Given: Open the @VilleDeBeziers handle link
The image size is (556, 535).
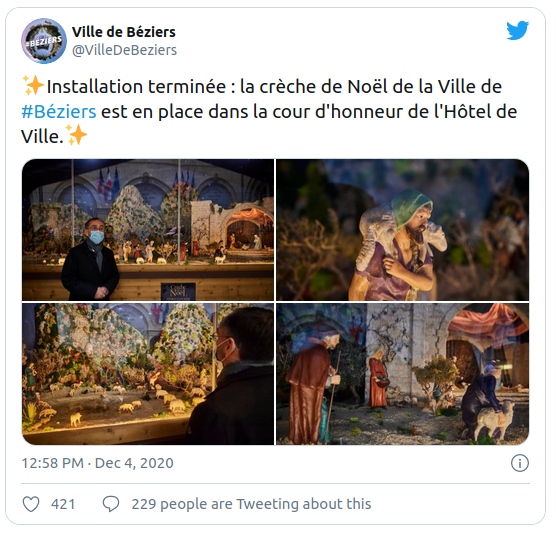Looking at the screenshot, I should 124,50.
